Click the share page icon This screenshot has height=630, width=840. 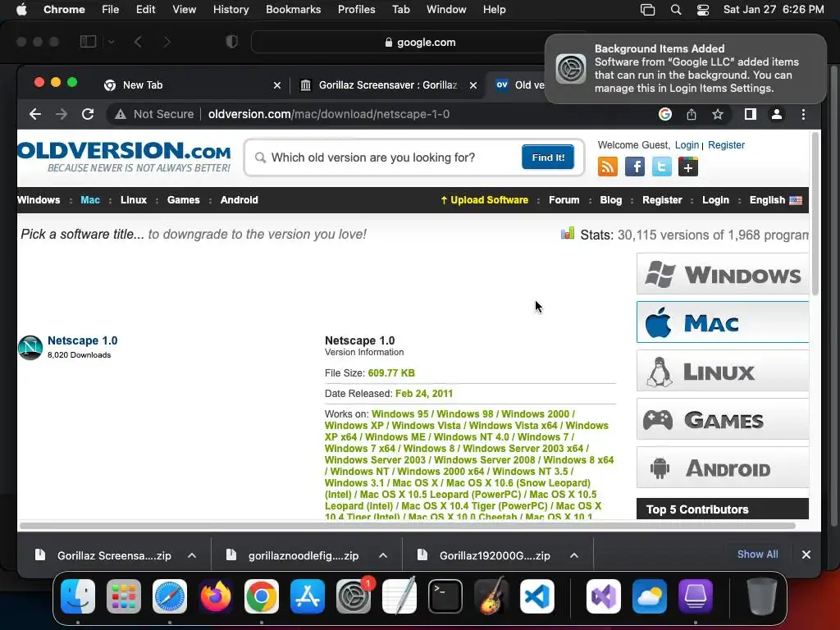click(x=692, y=114)
